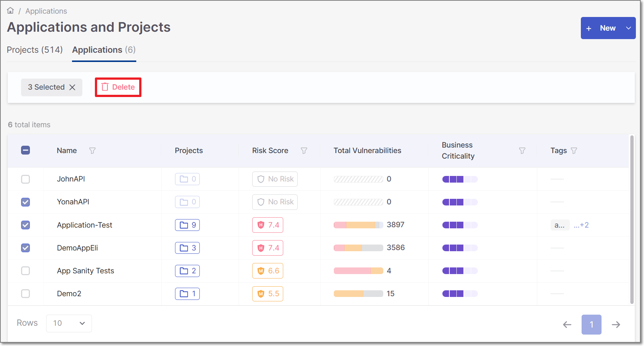Screen dimensions: 644x346
Task: Check the App Sanity Tests row checkbox
Action: click(x=25, y=271)
